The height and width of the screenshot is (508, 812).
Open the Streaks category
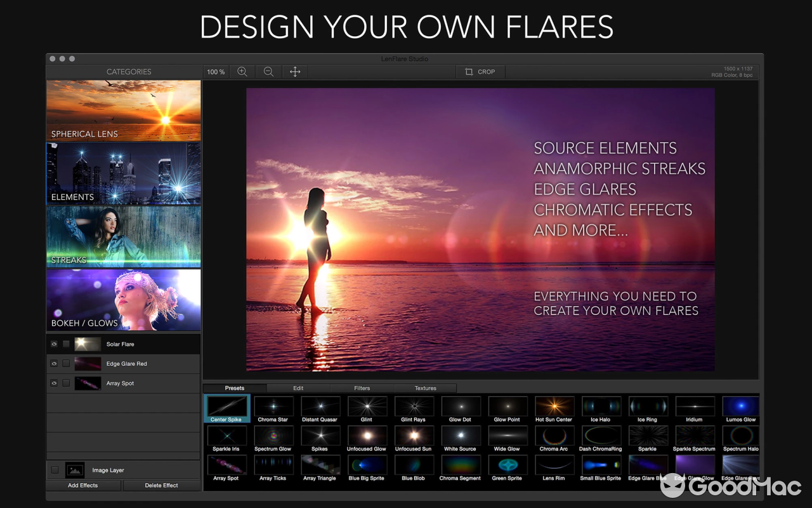coord(123,237)
